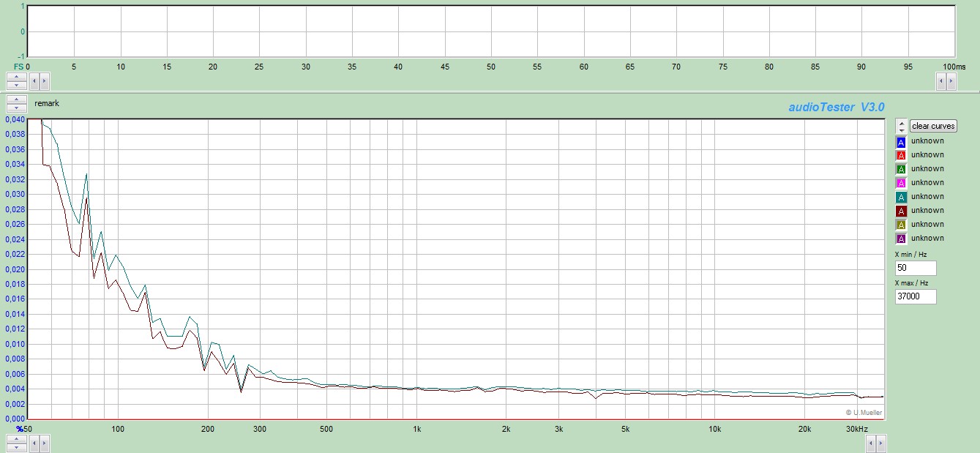This screenshot has width=980, height=453.
Task: Click up arrow of stepper below FS label
Action: pos(17,76)
